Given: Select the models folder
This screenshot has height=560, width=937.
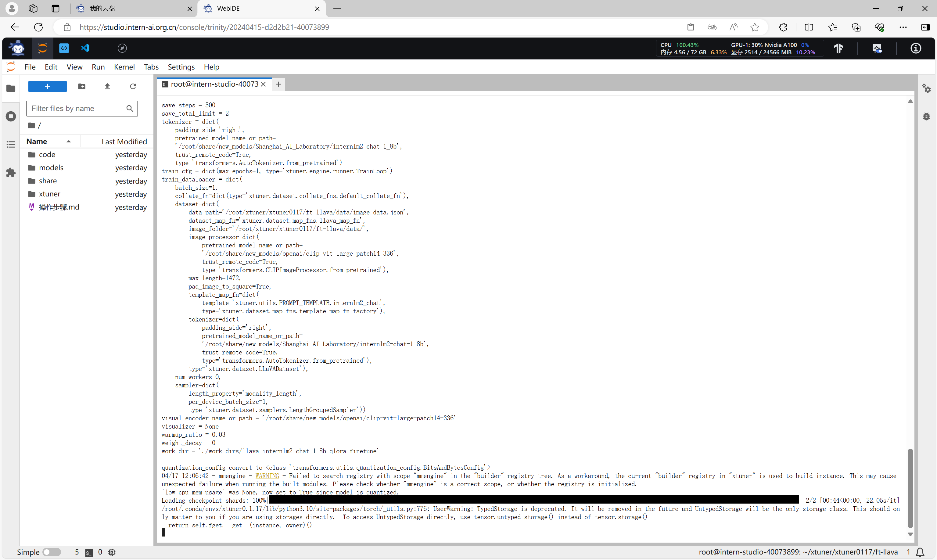Looking at the screenshot, I should 87,167.
